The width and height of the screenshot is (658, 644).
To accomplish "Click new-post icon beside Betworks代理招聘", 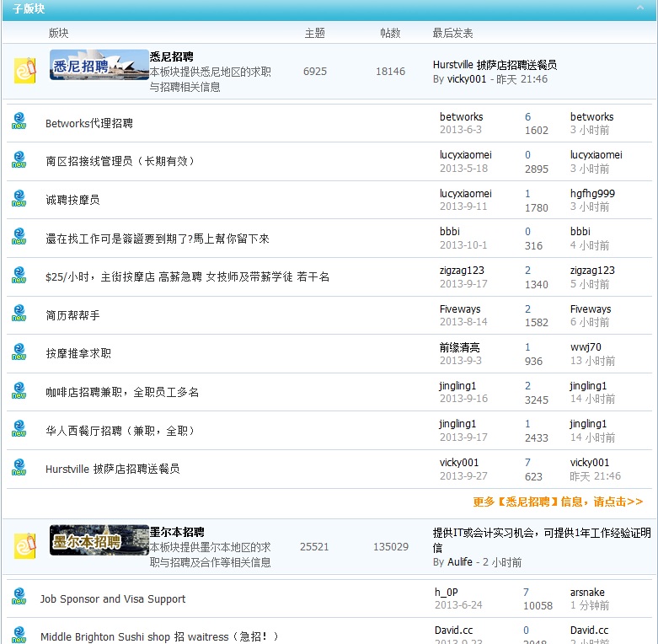I will [19, 121].
